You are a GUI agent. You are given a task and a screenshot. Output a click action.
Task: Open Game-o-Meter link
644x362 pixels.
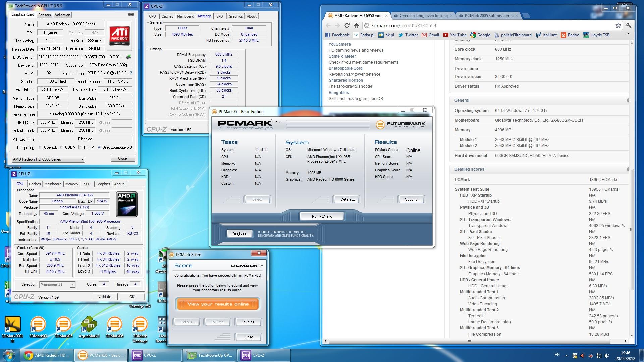342,56
